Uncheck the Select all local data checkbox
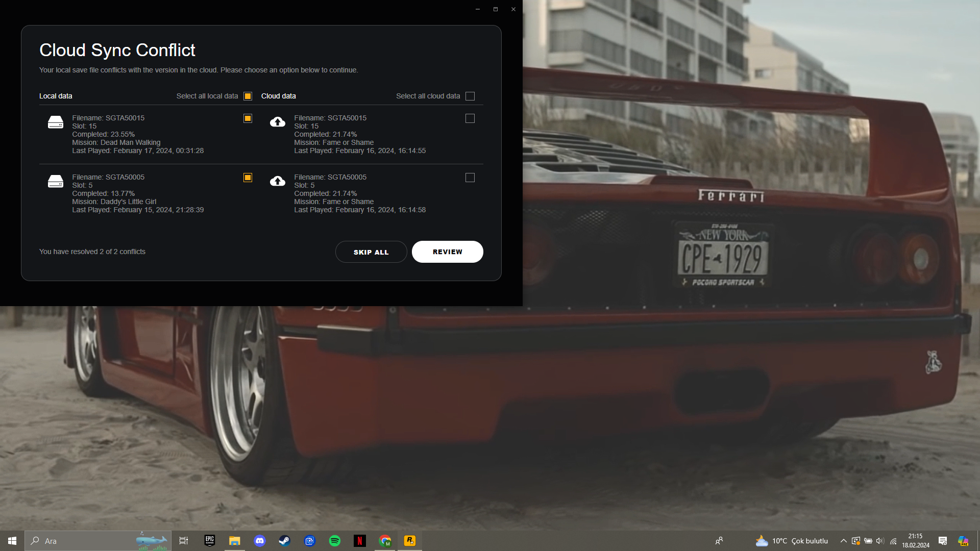 248,96
